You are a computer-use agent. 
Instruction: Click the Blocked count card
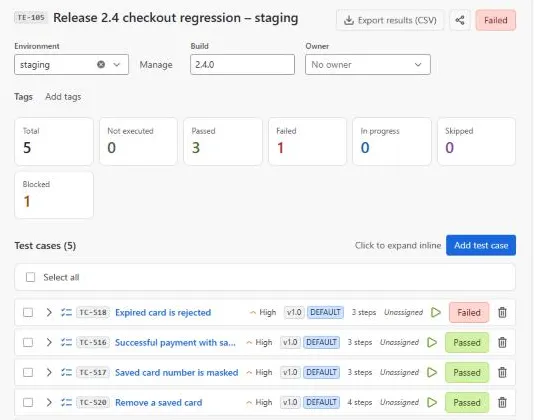click(x=54, y=195)
